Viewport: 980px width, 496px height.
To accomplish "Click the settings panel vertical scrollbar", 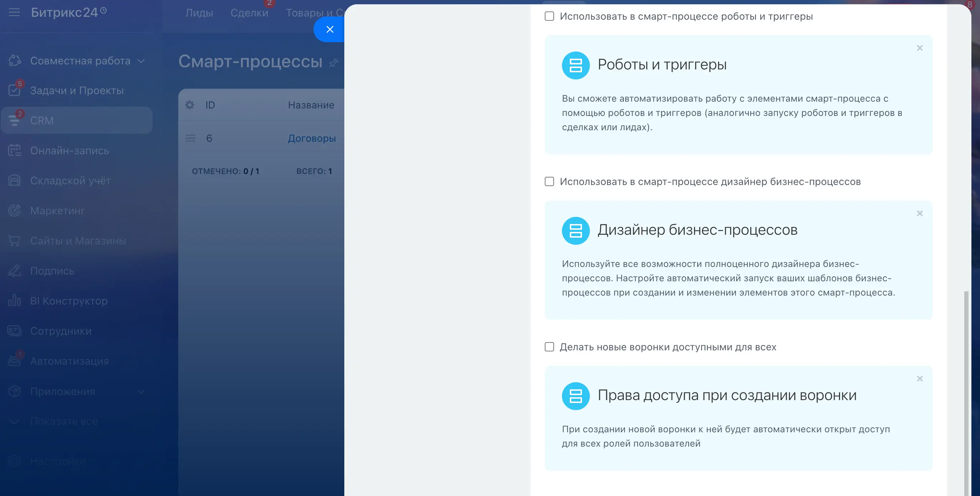I will (x=966, y=392).
